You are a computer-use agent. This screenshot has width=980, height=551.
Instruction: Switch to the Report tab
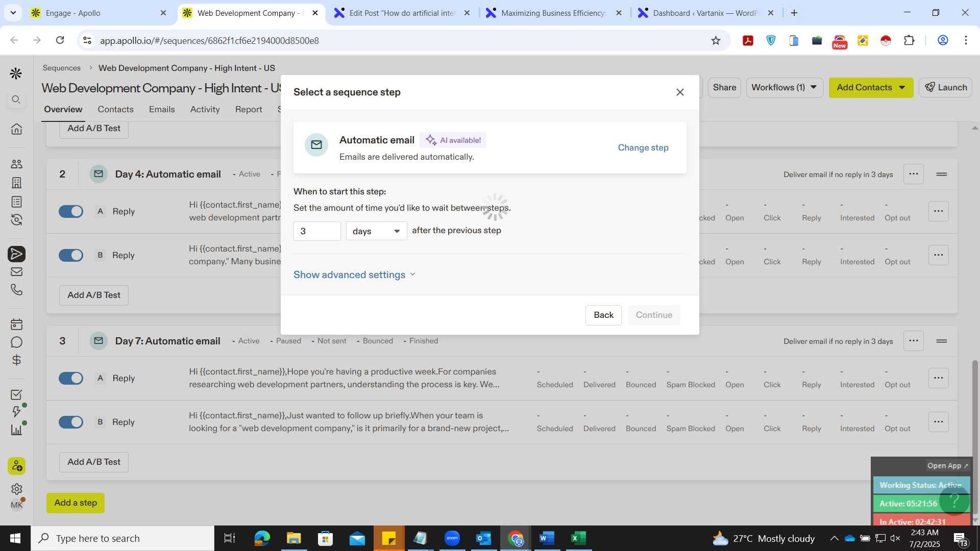coord(249,109)
